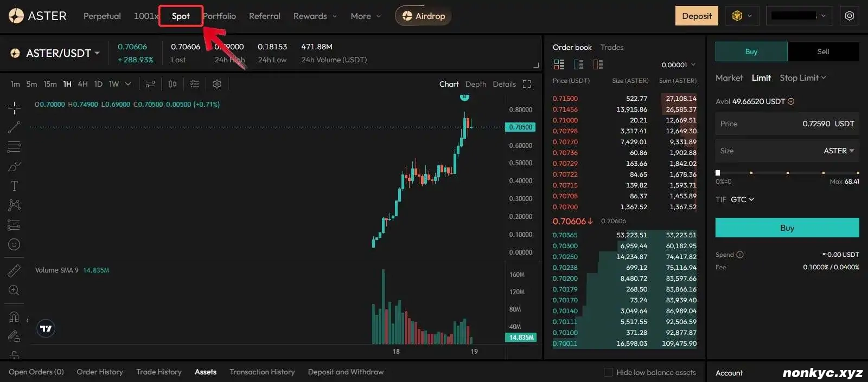Viewport: 868px width, 382px height.
Task: Select the 4H timeframe
Action: [82, 84]
